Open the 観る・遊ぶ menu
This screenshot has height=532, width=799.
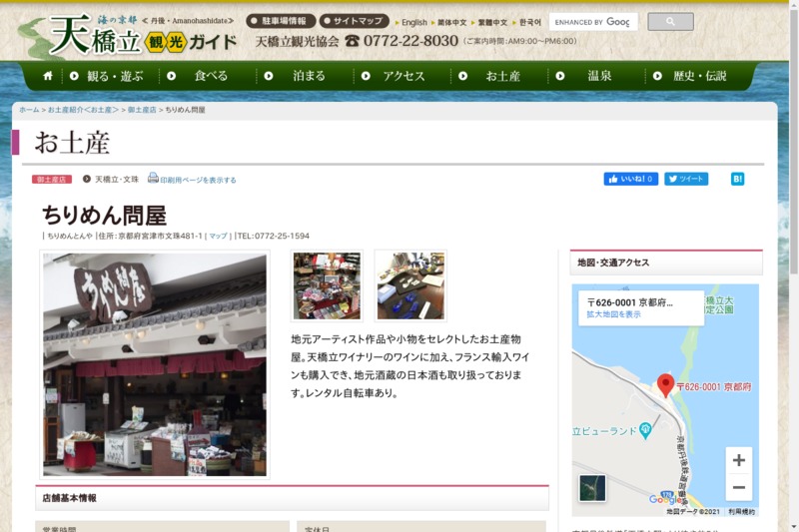[x=106, y=76]
